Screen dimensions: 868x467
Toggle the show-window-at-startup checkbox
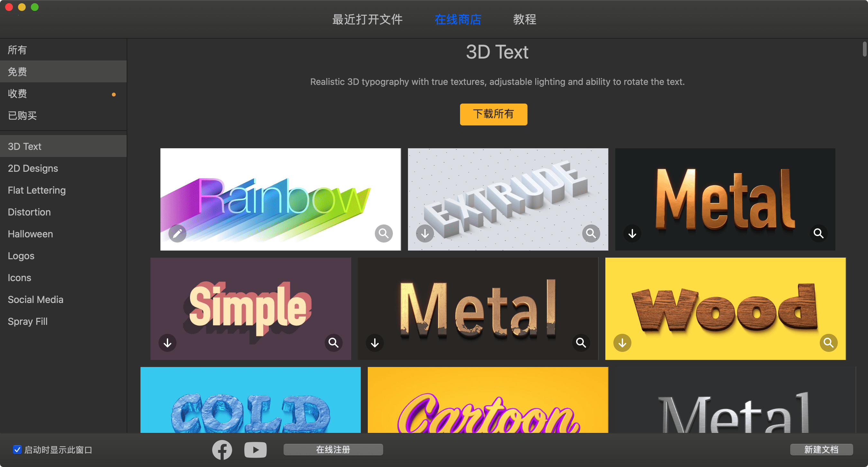[17, 449]
